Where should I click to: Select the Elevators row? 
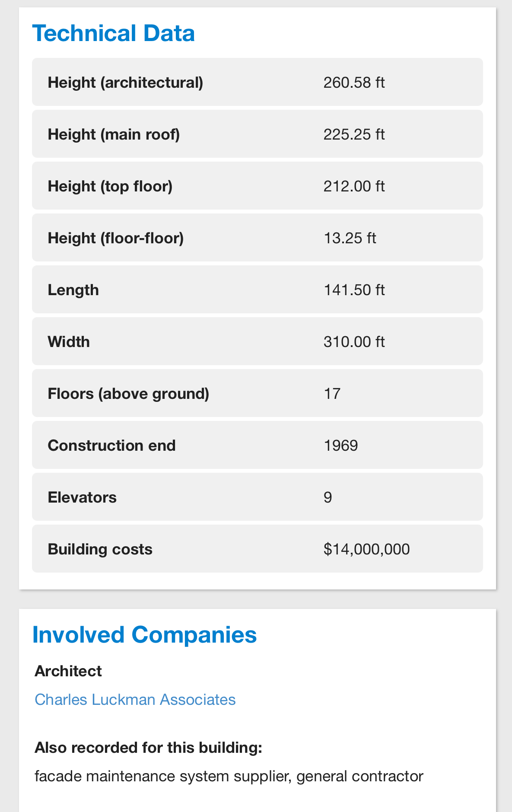click(258, 497)
